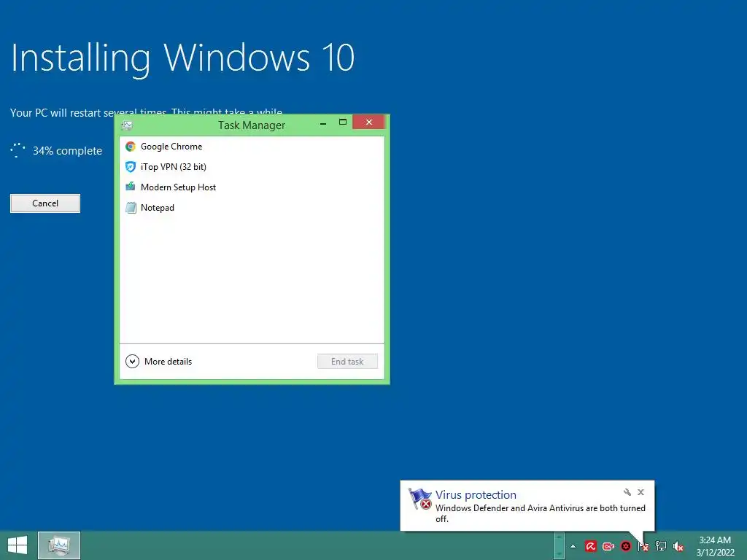The height and width of the screenshot is (560, 747).
Task: Click the Modern Setup Host icon
Action: tap(131, 187)
